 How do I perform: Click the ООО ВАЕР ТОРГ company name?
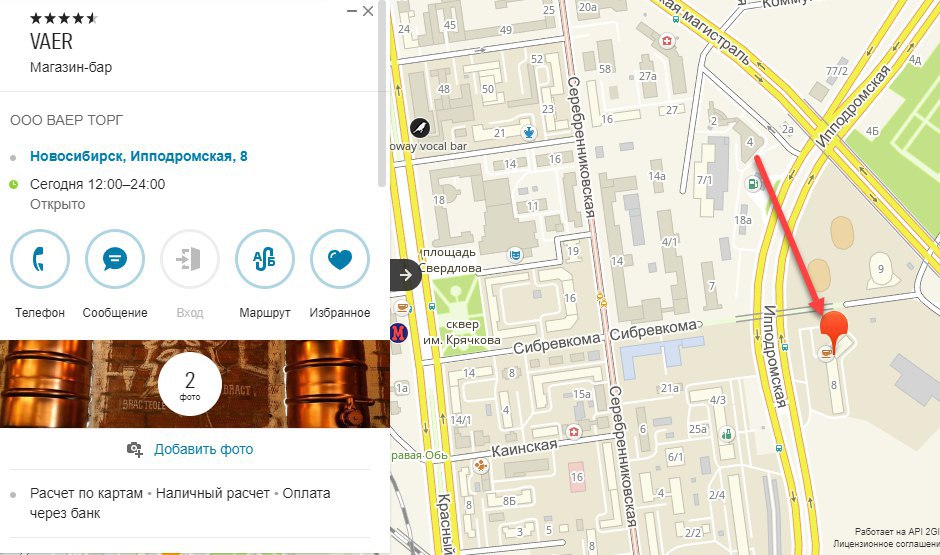click(67, 120)
